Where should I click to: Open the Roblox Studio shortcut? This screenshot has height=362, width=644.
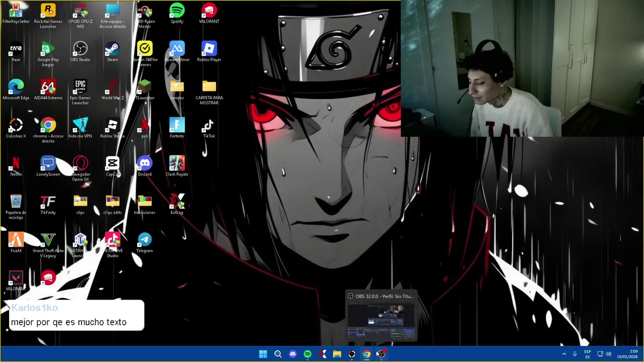113,128
